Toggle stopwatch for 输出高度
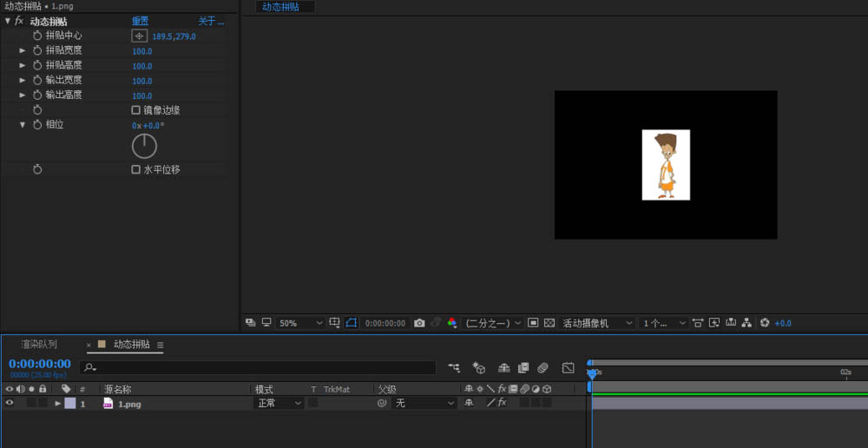Viewport: 868px width, 448px height. [37, 96]
